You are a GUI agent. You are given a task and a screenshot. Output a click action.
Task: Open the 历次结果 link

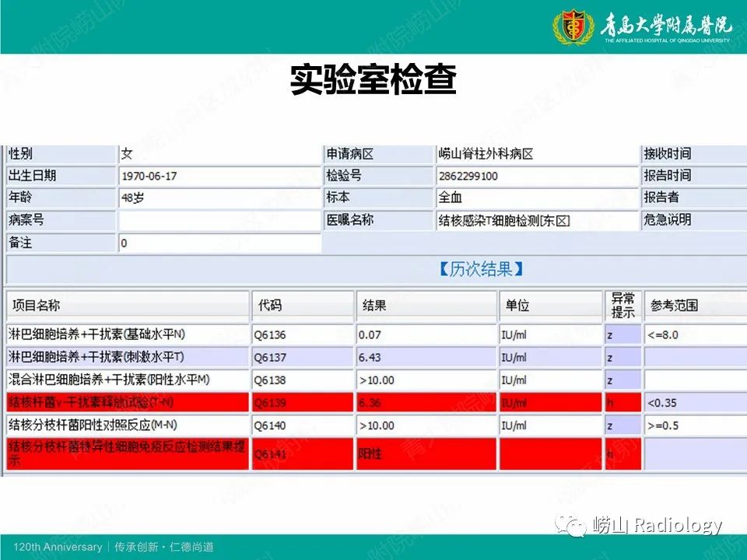[x=481, y=270]
